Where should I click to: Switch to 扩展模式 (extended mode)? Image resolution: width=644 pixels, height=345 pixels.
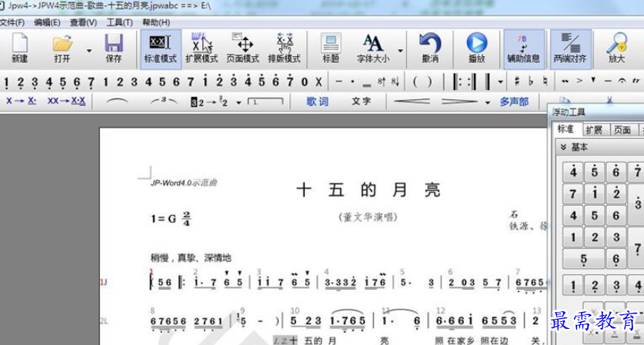pyautogui.click(x=202, y=48)
